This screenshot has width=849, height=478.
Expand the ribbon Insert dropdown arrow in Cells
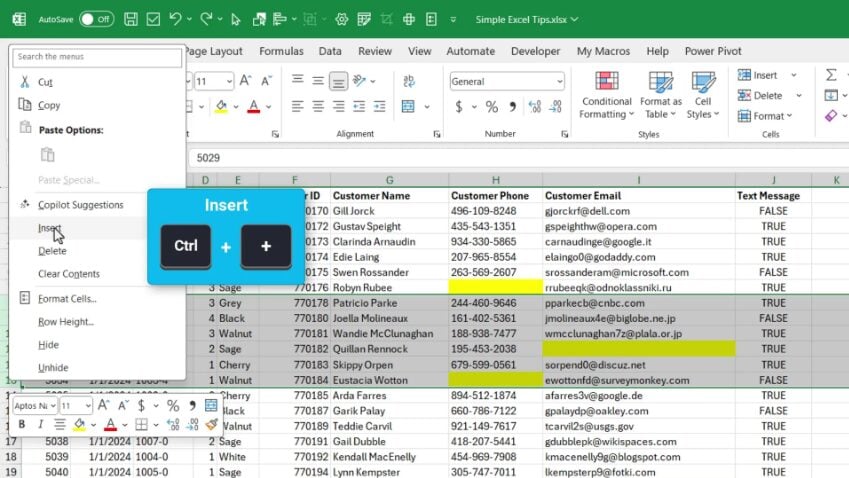tap(794, 75)
